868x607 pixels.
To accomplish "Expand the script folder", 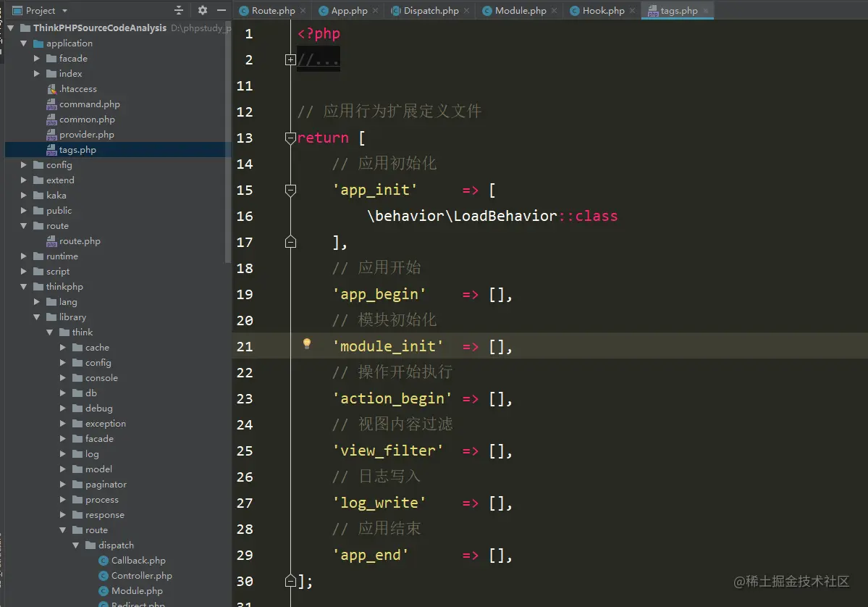I will click(23, 272).
